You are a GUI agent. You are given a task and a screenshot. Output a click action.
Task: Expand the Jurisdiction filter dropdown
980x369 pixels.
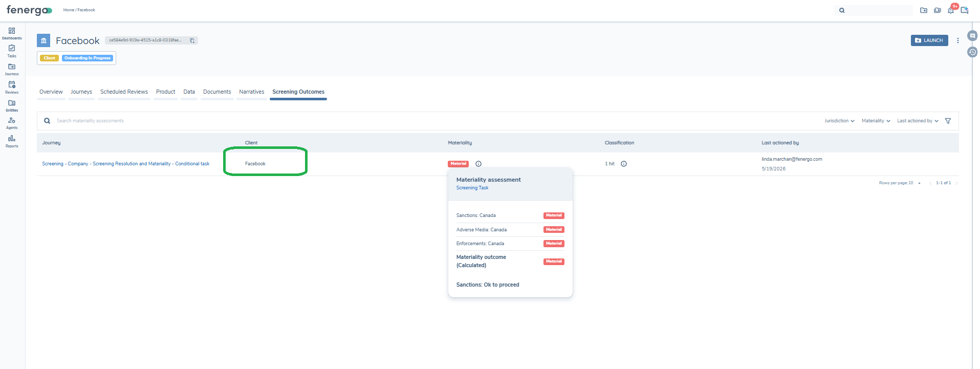(839, 121)
